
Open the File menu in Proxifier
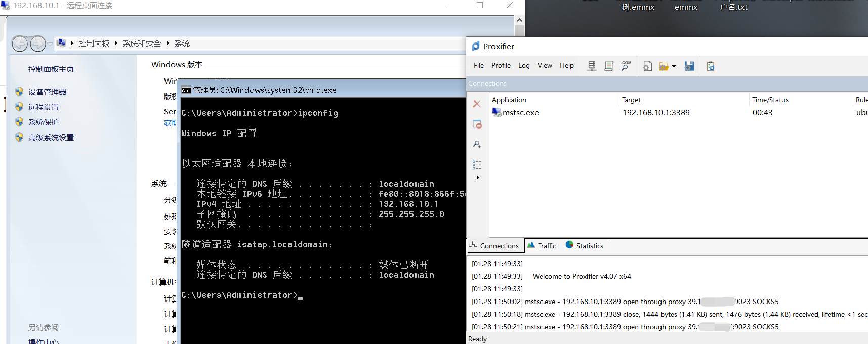[x=479, y=65]
